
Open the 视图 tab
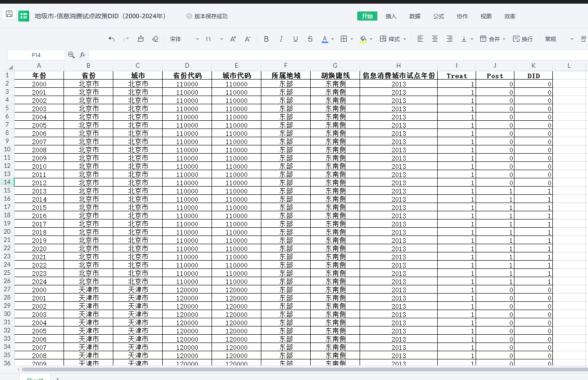pyautogui.click(x=486, y=16)
